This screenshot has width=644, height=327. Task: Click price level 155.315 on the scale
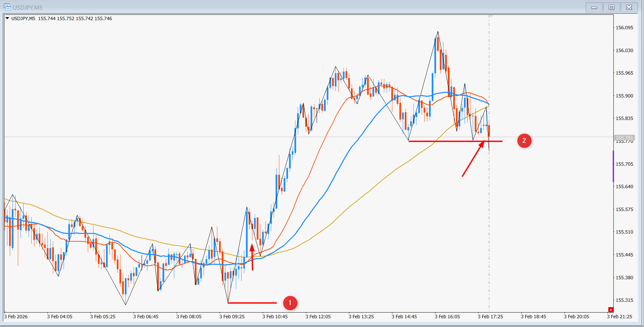pos(624,300)
